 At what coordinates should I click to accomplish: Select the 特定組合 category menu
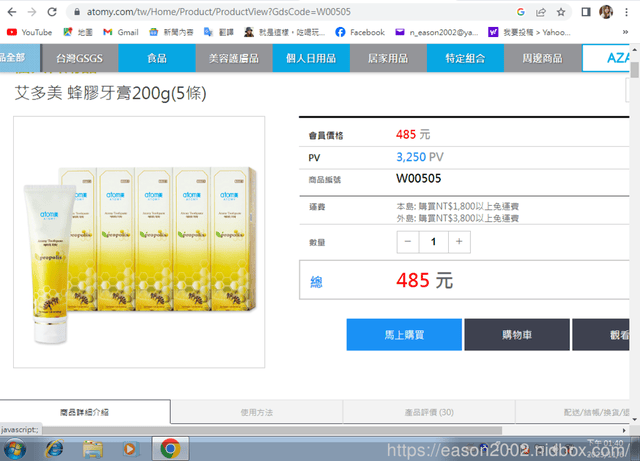pyautogui.click(x=465, y=58)
